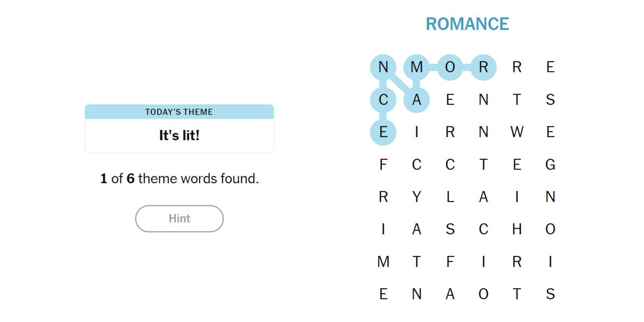Select the S between A and C
644x322 pixels.
click(x=450, y=229)
